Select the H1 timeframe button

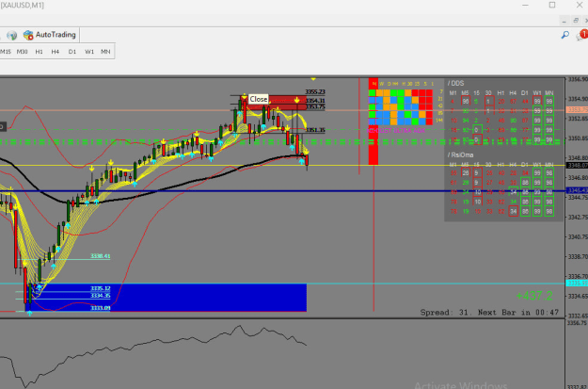coord(39,52)
